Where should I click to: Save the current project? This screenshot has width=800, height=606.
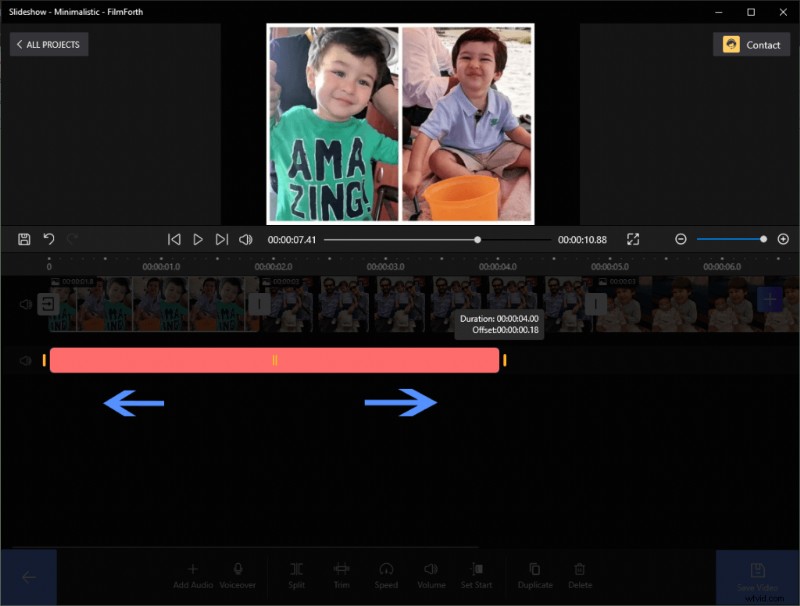pos(22,239)
